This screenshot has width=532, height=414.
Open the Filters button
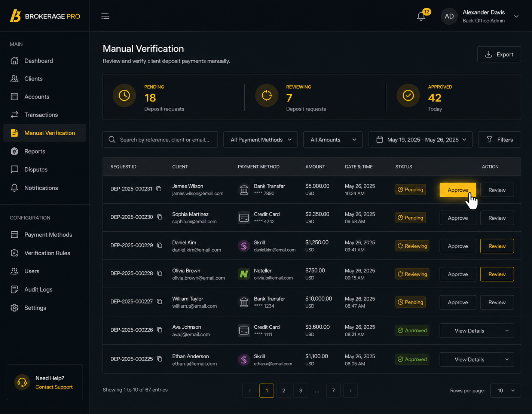pos(499,139)
